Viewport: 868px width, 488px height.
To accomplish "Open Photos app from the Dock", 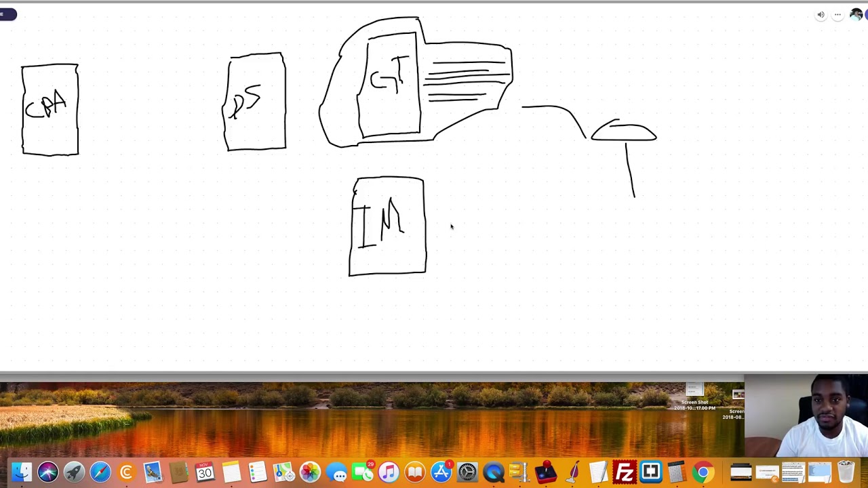I will pyautogui.click(x=310, y=472).
